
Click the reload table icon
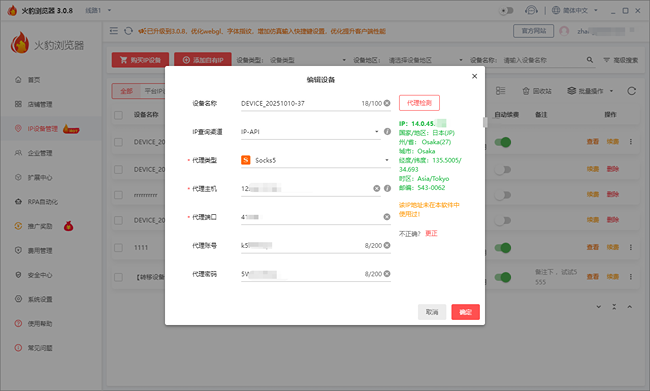point(631,91)
